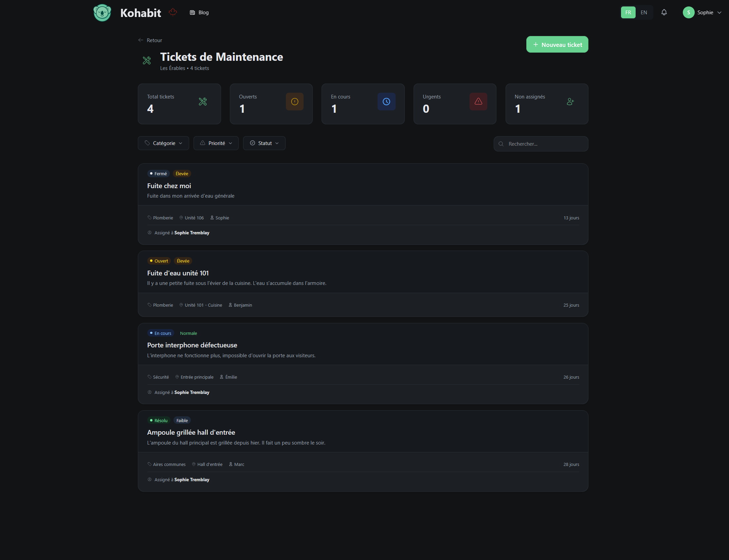Image resolution: width=729 pixels, height=560 pixels.
Task: Open the Porte interphone défectueuse ticket
Action: click(192, 345)
